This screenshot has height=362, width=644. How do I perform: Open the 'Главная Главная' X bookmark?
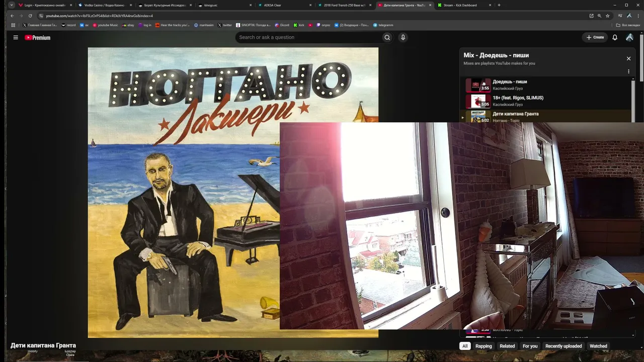(40, 25)
